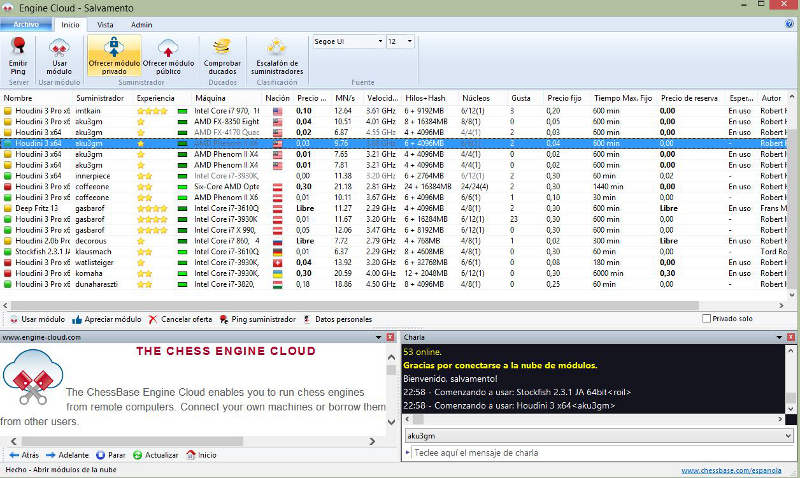The height and width of the screenshot is (478, 800).
Task: Click Ping suministrador
Action: click(258, 319)
